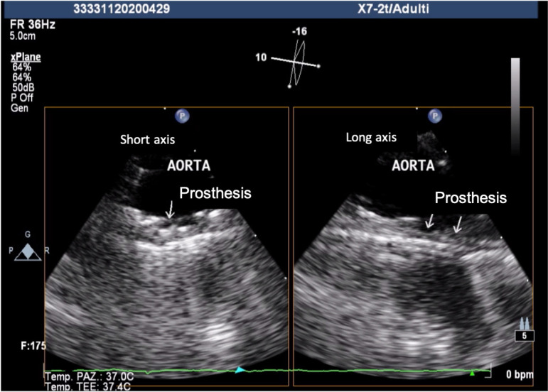Click the cyan triangle marker on ECG trace
Viewport: 548px width, 392px height.
pyautogui.click(x=240, y=370)
